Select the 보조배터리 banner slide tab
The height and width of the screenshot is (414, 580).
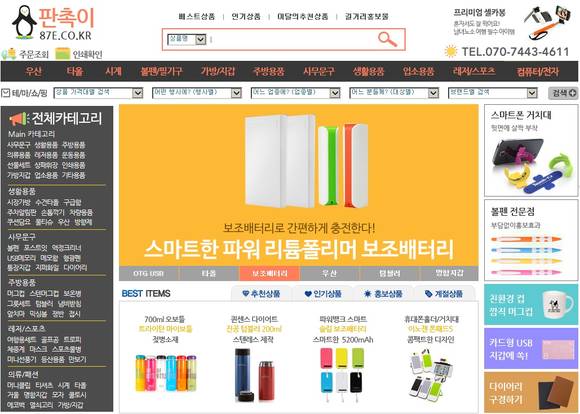coord(270,273)
